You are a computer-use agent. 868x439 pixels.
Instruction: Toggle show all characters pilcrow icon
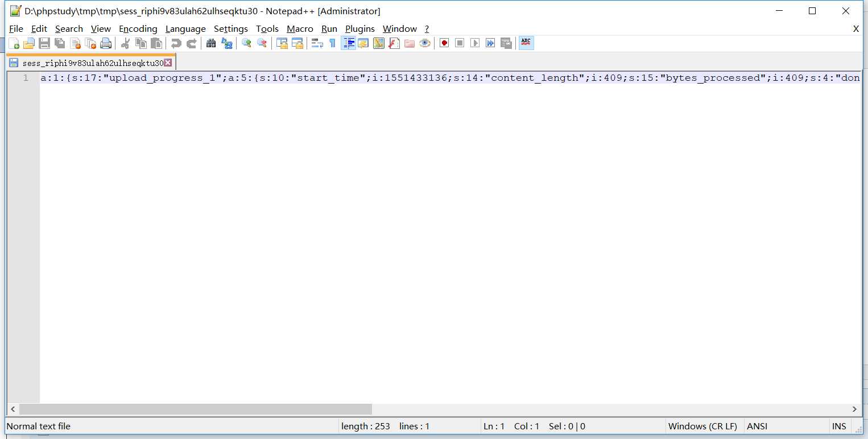point(332,43)
